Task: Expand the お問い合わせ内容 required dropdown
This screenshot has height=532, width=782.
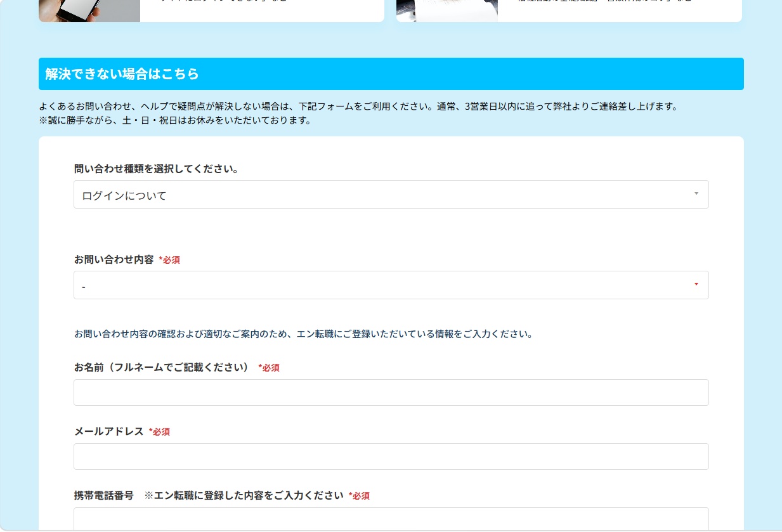Action: [391, 285]
